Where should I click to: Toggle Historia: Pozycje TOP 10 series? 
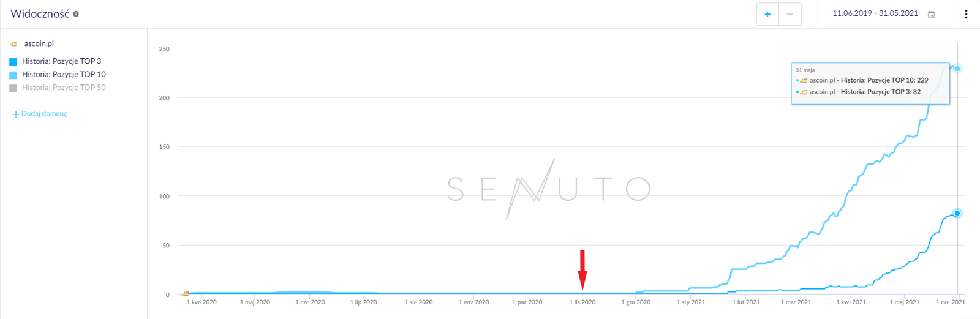click(64, 75)
